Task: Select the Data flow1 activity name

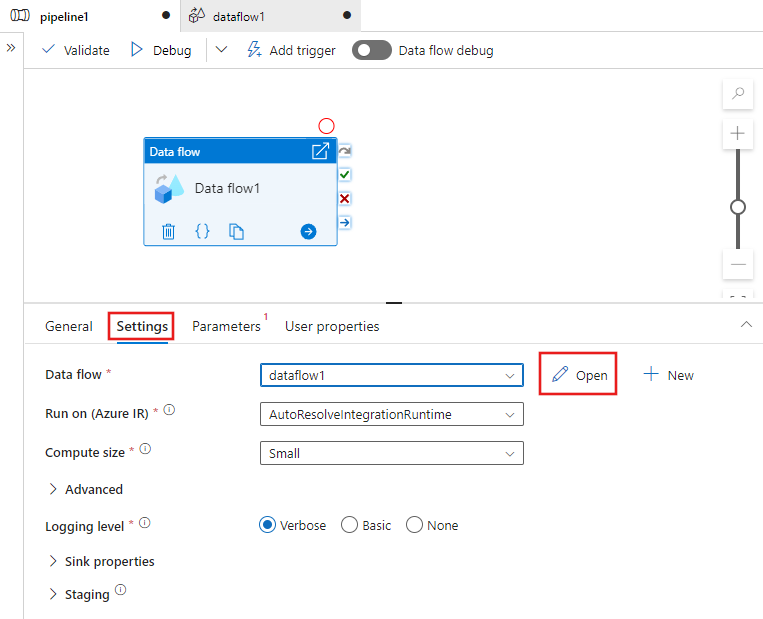Action: tap(227, 188)
